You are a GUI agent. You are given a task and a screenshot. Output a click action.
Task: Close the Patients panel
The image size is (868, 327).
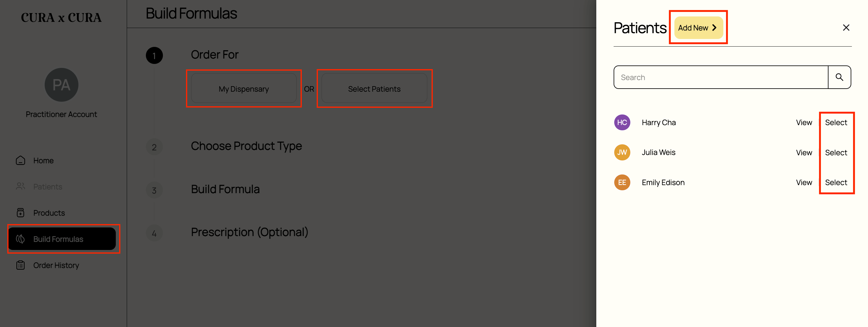click(x=846, y=28)
